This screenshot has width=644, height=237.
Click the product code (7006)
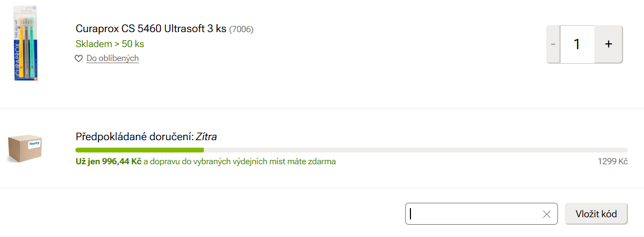pos(241,29)
